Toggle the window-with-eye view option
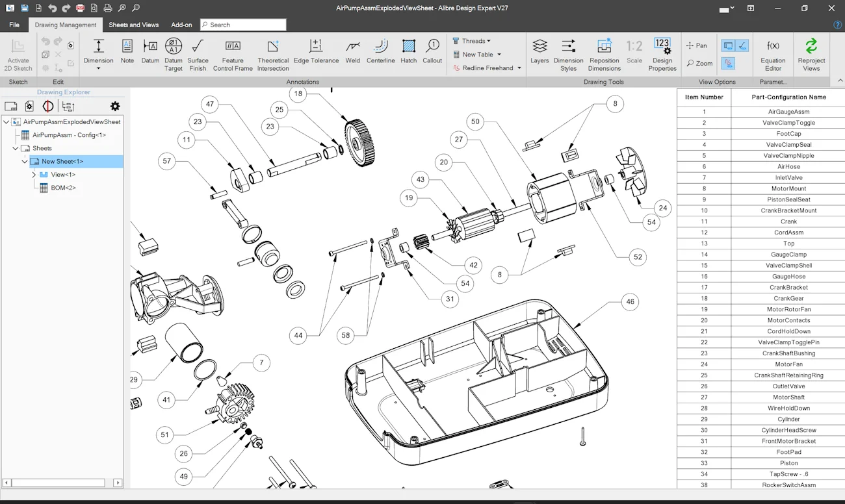The image size is (845, 504). (728, 46)
